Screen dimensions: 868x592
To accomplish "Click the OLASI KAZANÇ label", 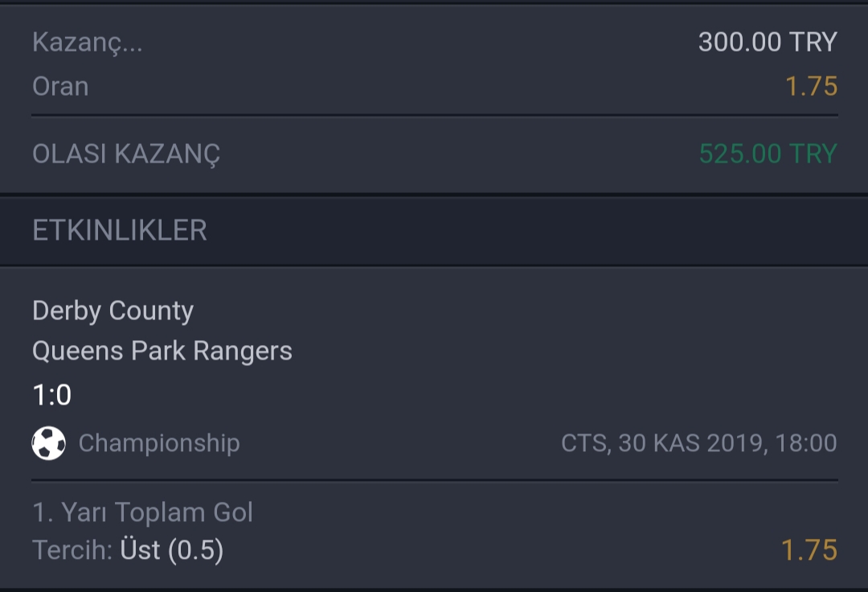I will (126, 154).
